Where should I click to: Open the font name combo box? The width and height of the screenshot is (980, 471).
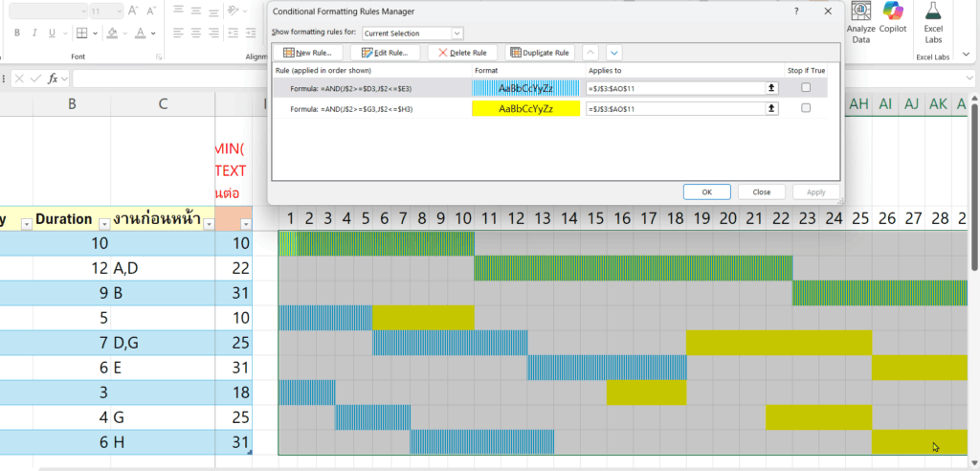[49, 11]
